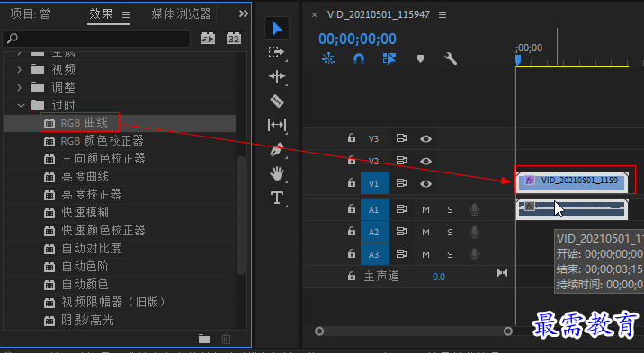Click the timeline playhead marker
The height and width of the screenshot is (353, 644).
pos(518,60)
